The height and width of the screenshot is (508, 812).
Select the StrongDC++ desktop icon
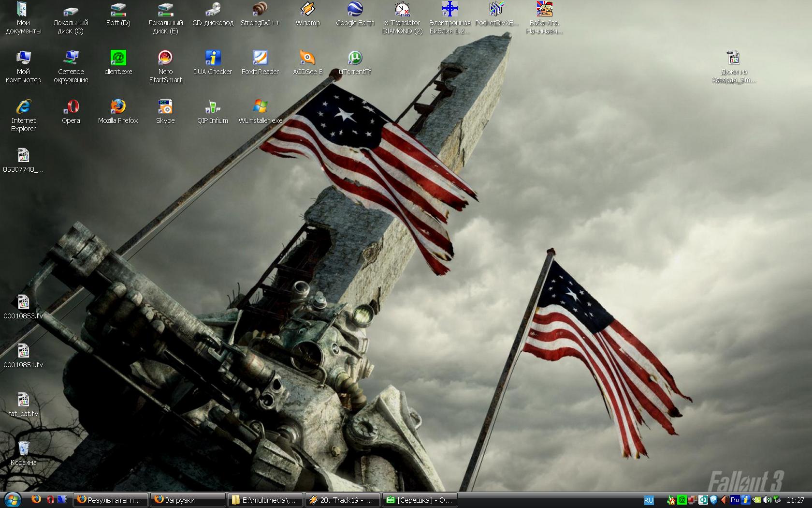(260, 10)
